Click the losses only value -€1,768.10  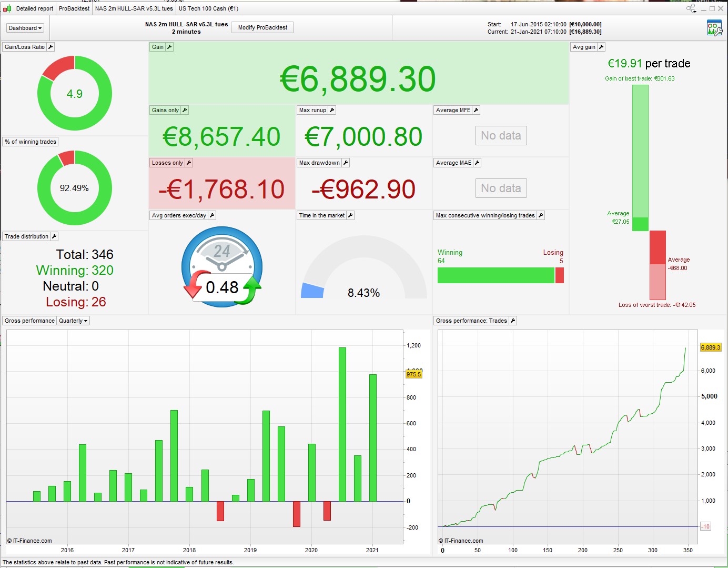point(221,190)
